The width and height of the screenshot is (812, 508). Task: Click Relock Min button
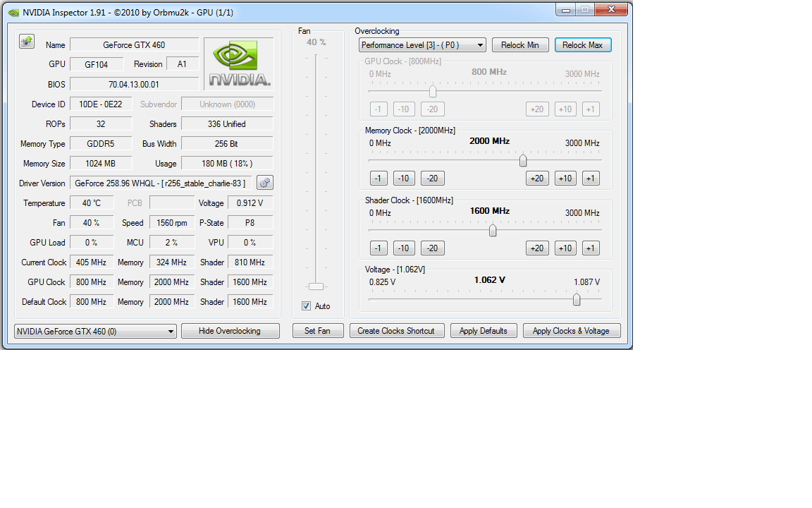520,45
